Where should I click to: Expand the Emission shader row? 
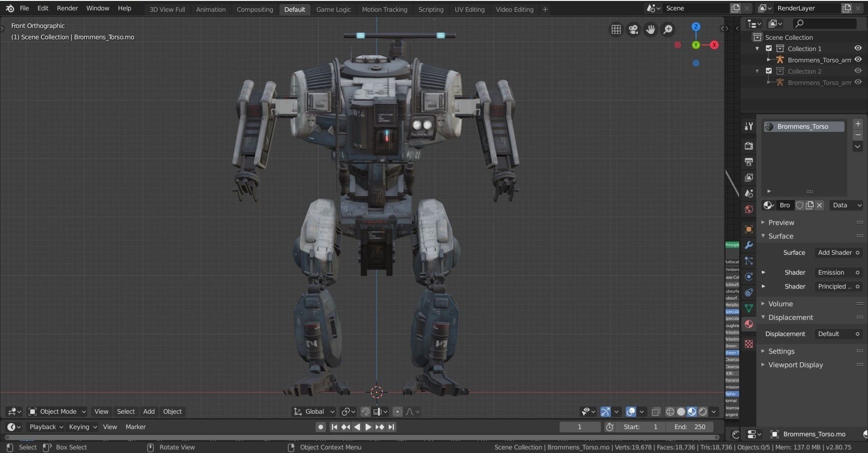point(763,272)
